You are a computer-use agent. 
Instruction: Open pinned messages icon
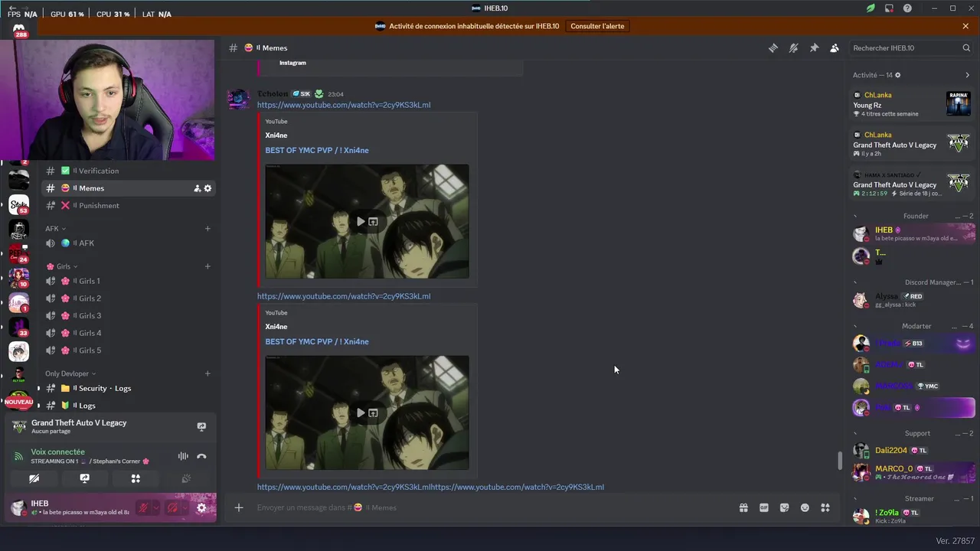click(814, 47)
